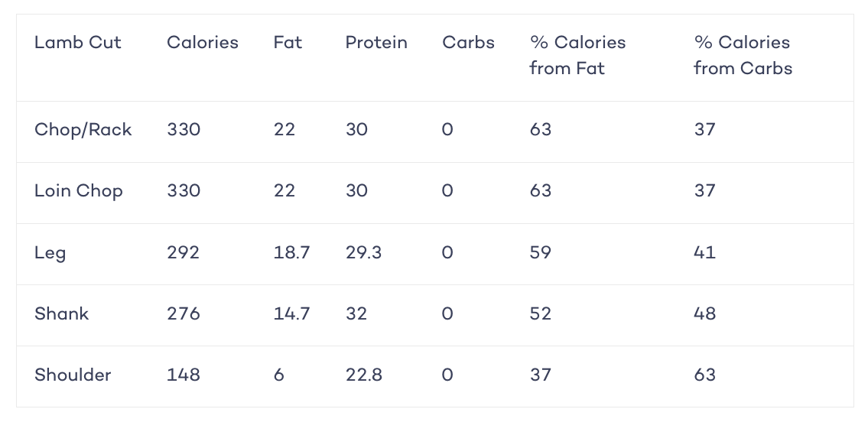
Task: Click the % Calories from Fat header
Action: pos(578,55)
